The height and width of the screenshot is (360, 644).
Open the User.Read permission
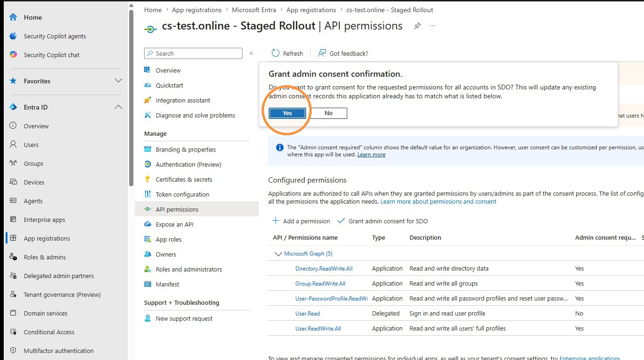[x=307, y=314]
